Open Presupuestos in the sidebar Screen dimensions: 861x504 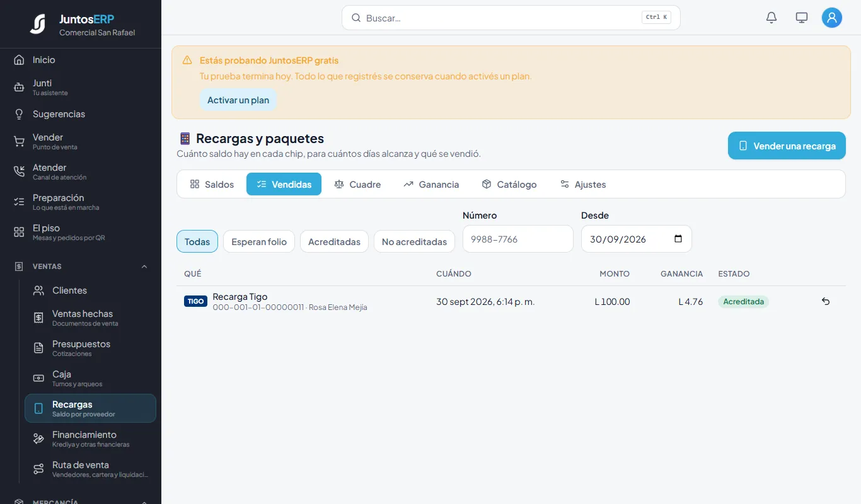coord(90,348)
